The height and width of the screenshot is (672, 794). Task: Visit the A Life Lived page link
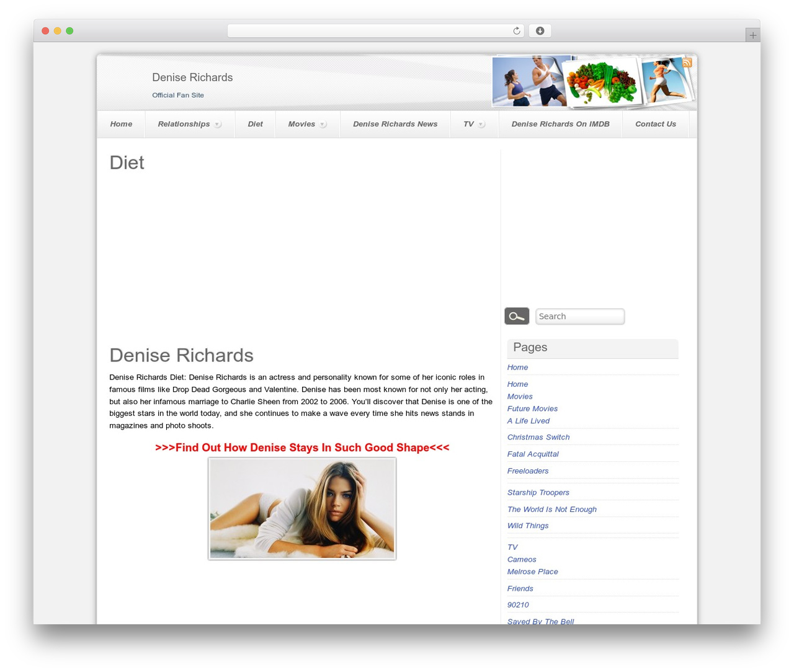[x=529, y=421]
